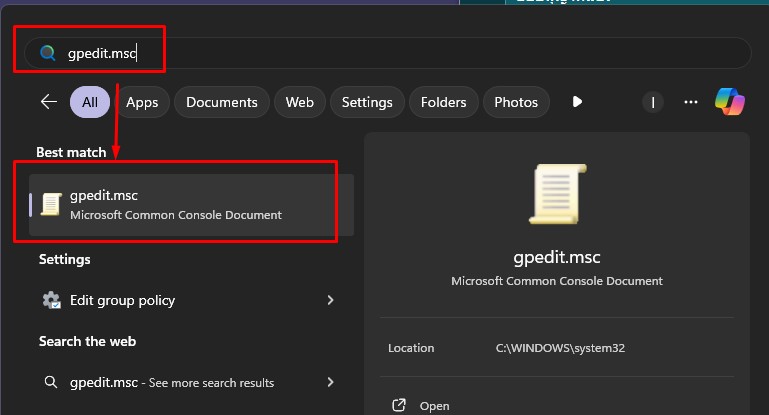This screenshot has width=769, height=415.
Task: Open the user account avatar button
Action: pyautogui.click(x=653, y=102)
